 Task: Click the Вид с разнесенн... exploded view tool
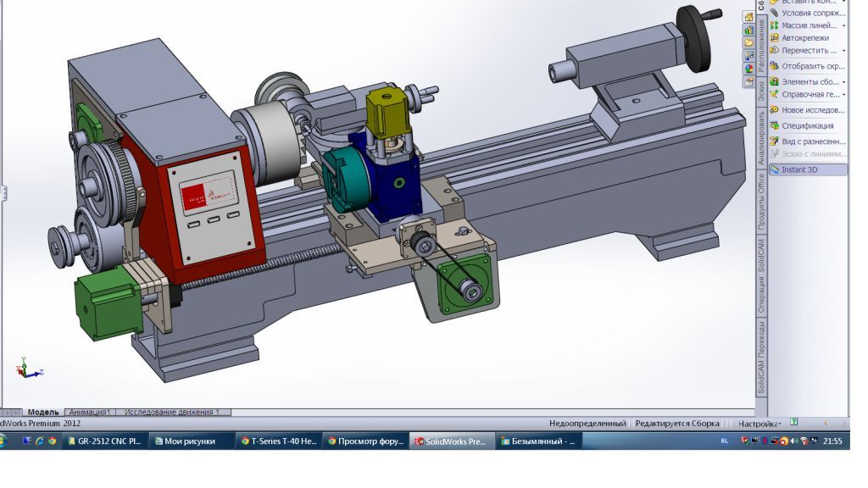808,141
